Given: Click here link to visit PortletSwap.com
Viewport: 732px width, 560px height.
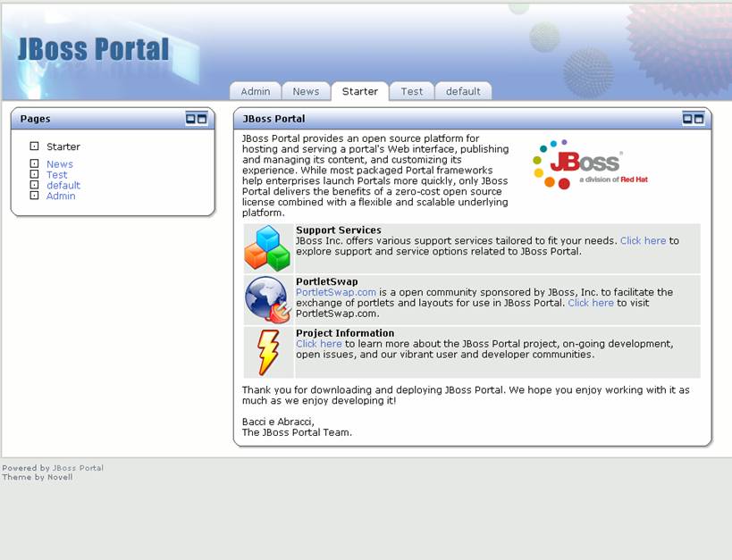Looking at the screenshot, I should click(x=591, y=303).
